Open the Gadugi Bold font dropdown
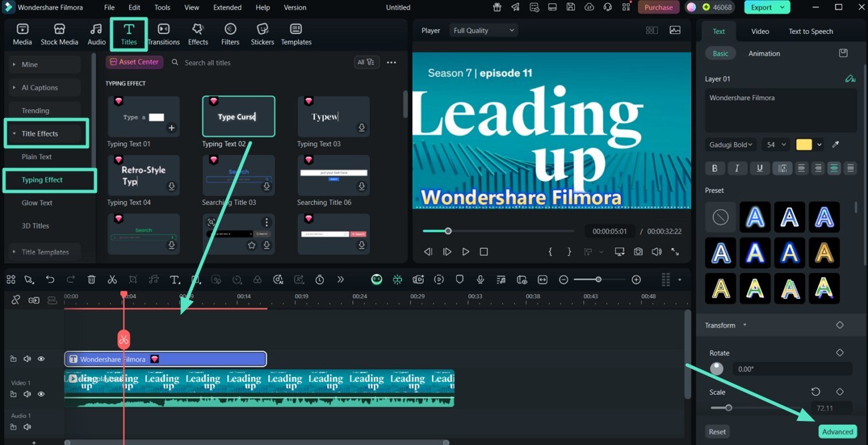The width and height of the screenshot is (868, 445). coord(730,145)
